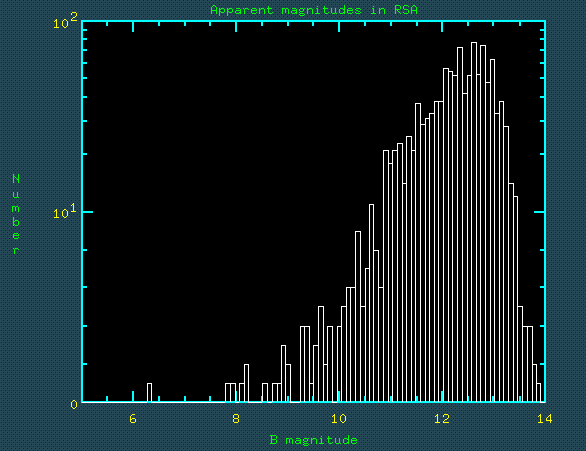Click the x-axis tick label 6
Screen dimensions: 586x451
coord(133,419)
